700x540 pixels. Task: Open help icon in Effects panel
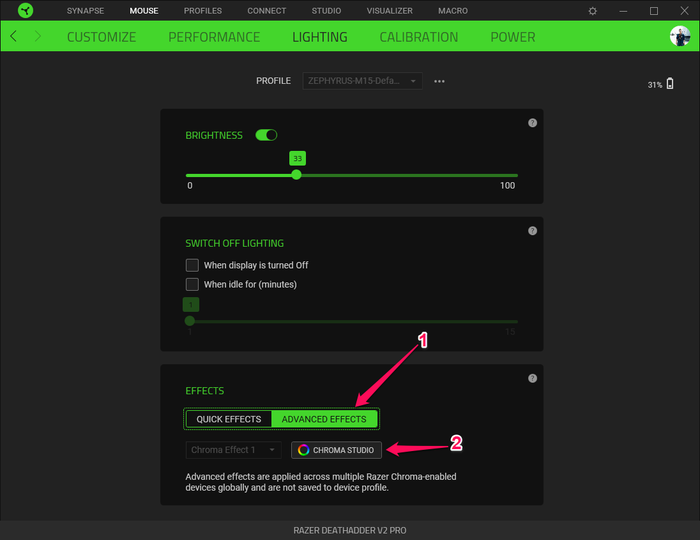point(532,378)
